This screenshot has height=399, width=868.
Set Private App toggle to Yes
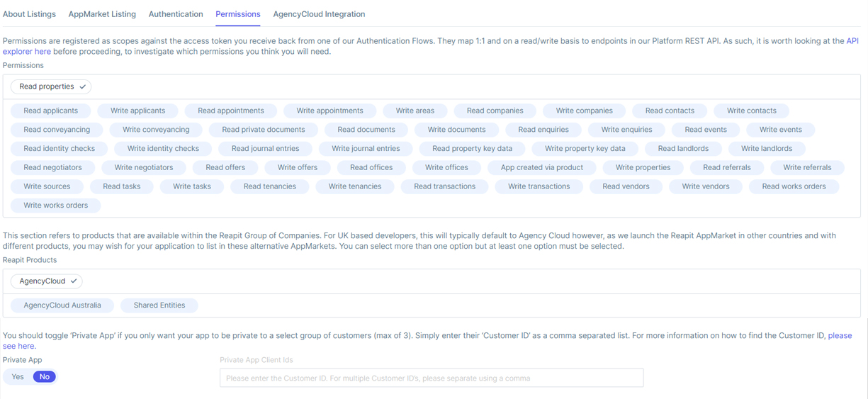18,377
